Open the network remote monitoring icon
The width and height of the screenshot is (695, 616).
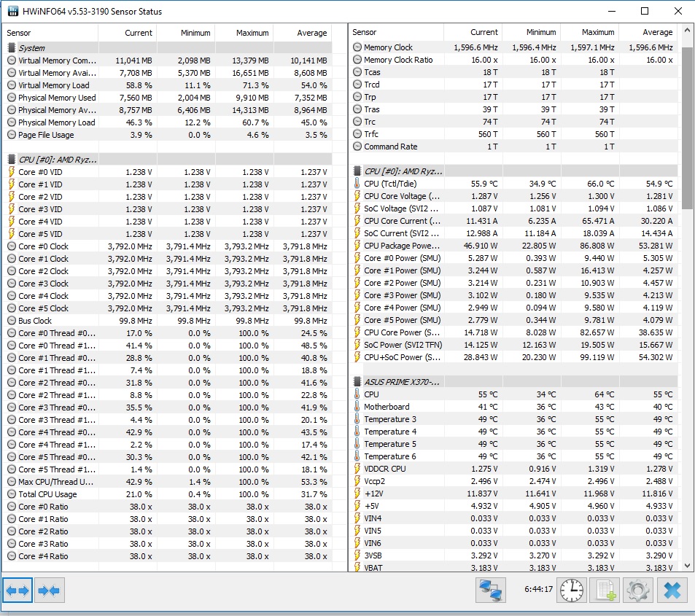(x=490, y=590)
